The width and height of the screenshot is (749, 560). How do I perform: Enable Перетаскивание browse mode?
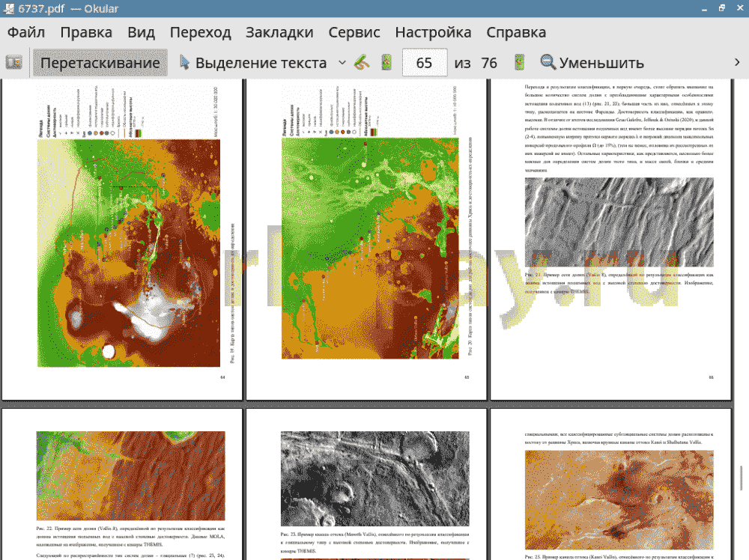(100, 63)
